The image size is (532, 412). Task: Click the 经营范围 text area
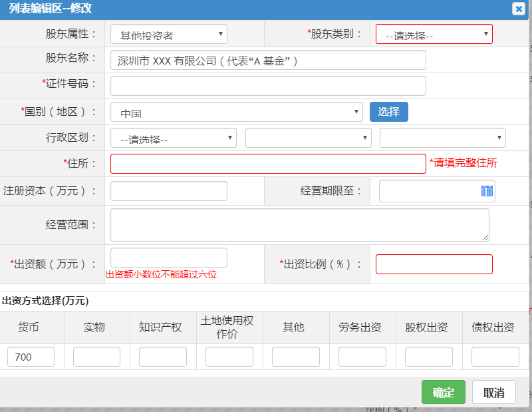(300, 225)
